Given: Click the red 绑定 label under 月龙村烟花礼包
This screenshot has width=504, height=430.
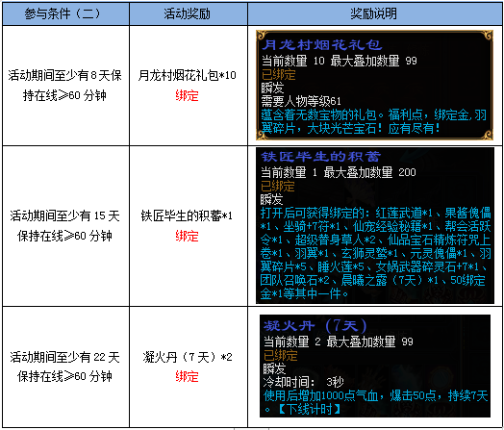Looking at the screenshot, I should pyautogui.click(x=187, y=95).
